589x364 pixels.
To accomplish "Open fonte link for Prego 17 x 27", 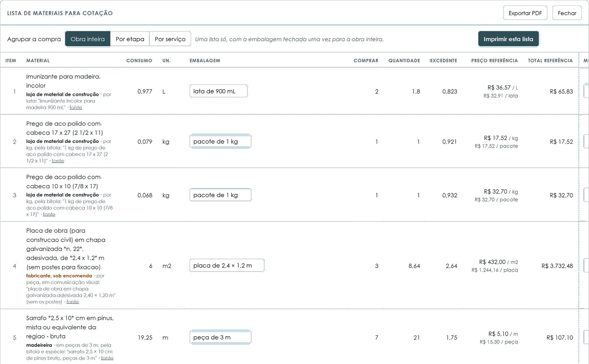I will pos(58,161).
